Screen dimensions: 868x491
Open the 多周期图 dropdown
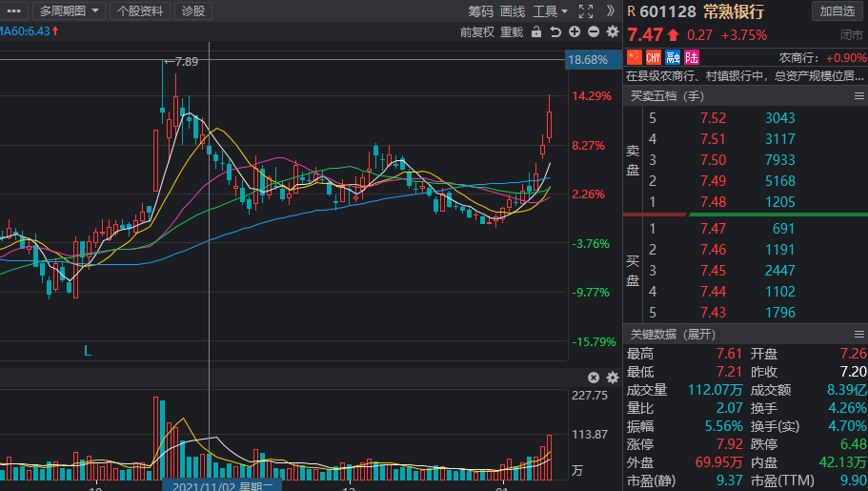68,11
